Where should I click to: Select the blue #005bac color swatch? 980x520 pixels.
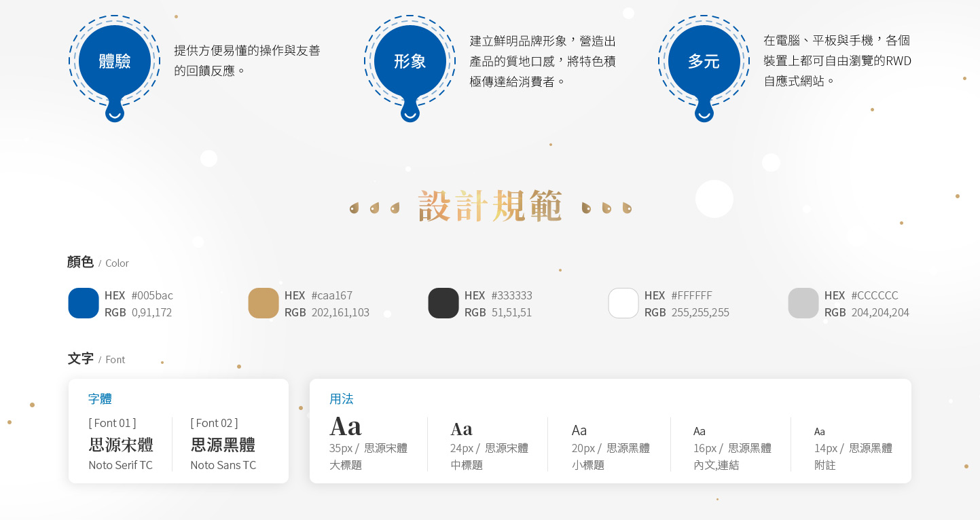[x=84, y=303]
